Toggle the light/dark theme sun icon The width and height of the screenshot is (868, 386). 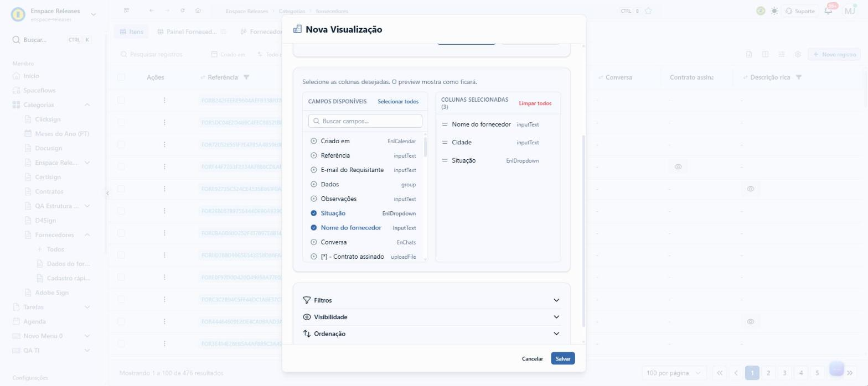point(774,11)
